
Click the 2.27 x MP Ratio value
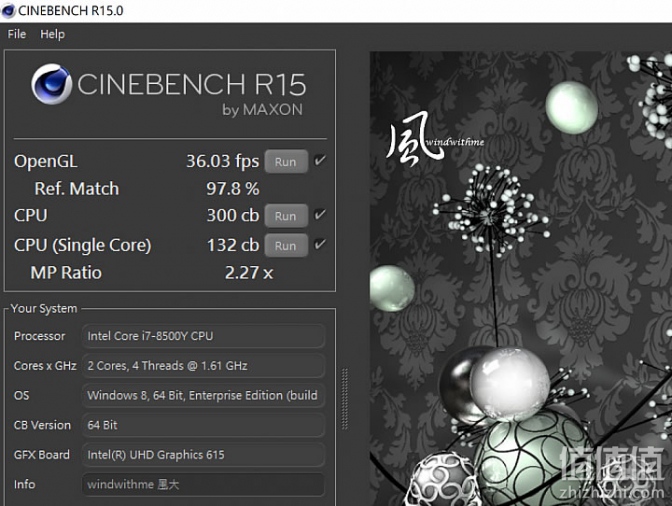(x=249, y=272)
